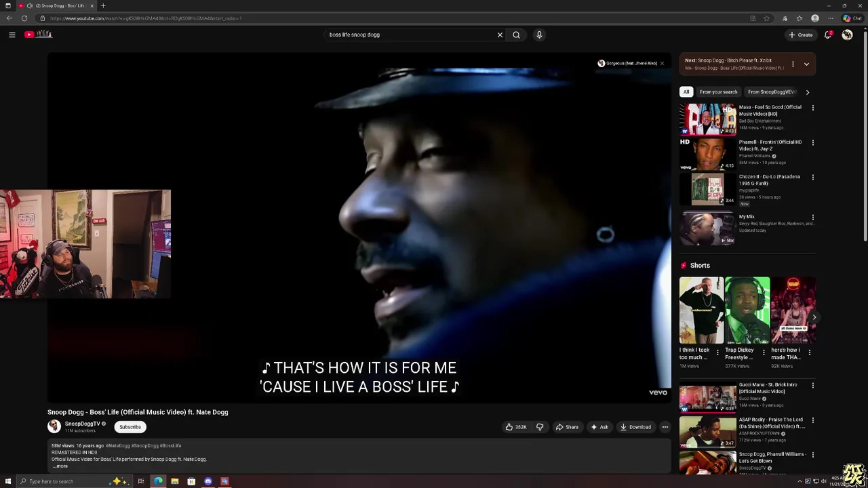Open 'I think I took too much' short
This screenshot has width=868, height=488.
point(701,310)
